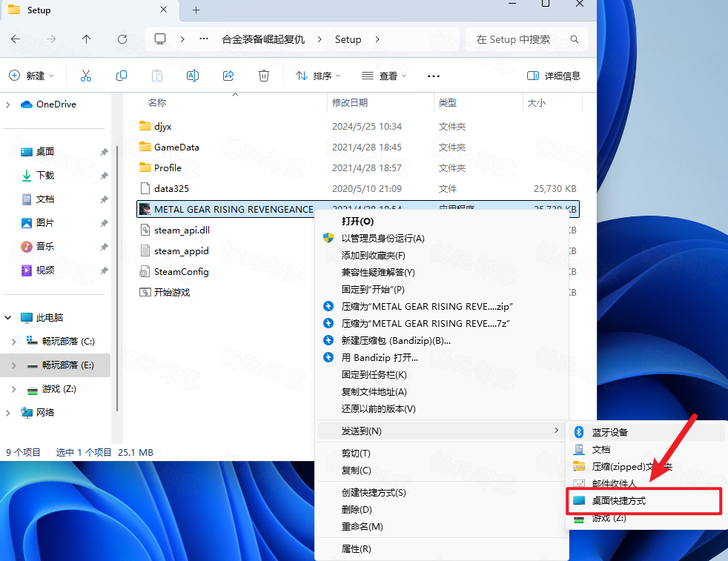Viewport: 728px width, 561px height.
Task: Open a new tab with plus button
Action: point(196,10)
